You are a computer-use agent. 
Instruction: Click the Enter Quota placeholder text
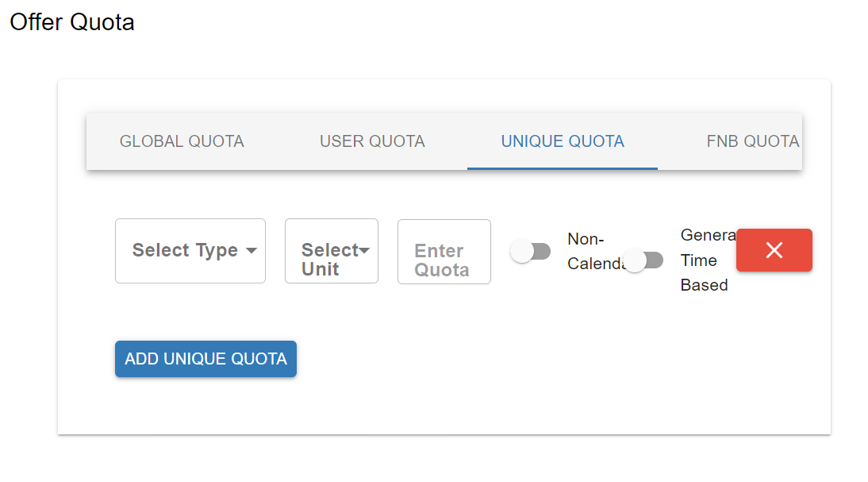click(x=441, y=260)
